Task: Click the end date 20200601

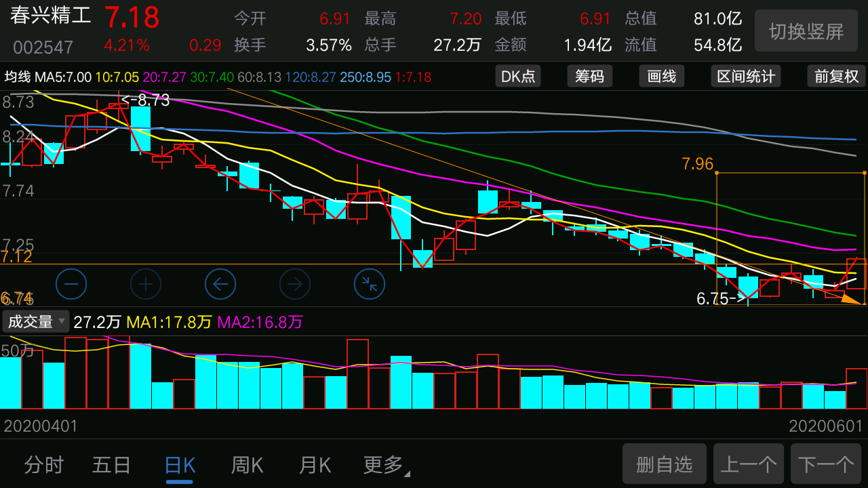Action: (826, 426)
